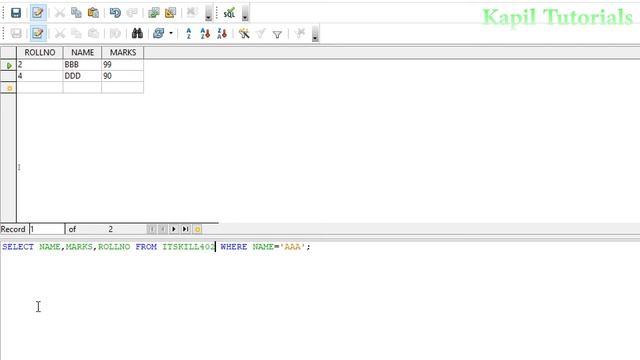Click the FROM keyword in SQL statement

(x=146, y=247)
